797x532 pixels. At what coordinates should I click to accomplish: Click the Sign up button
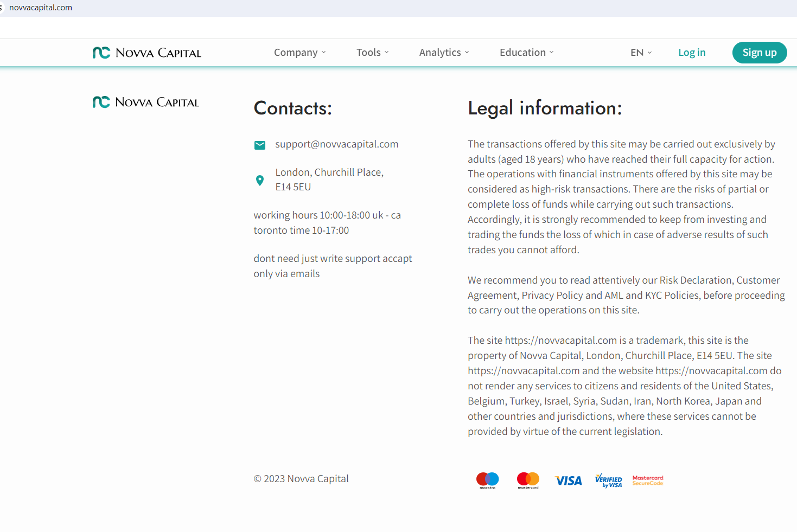point(760,53)
